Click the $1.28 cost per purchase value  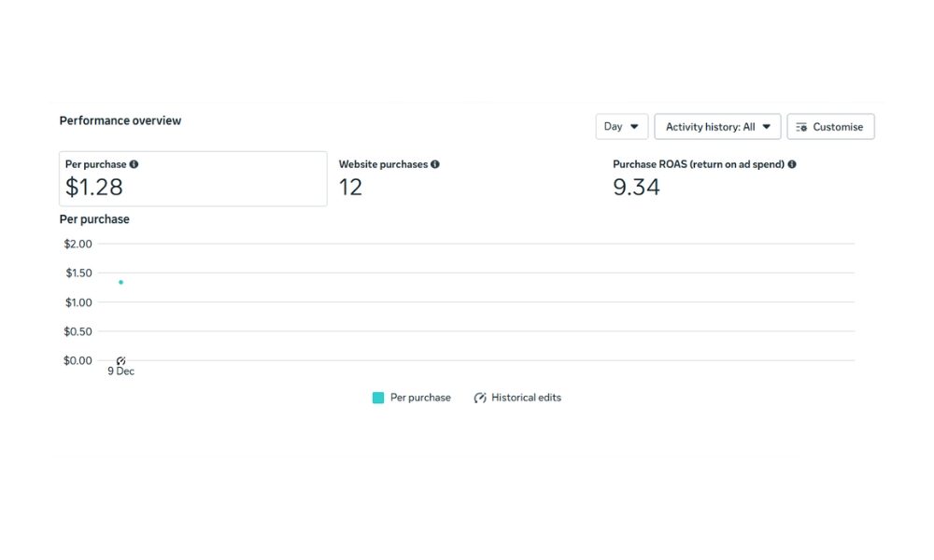94,188
